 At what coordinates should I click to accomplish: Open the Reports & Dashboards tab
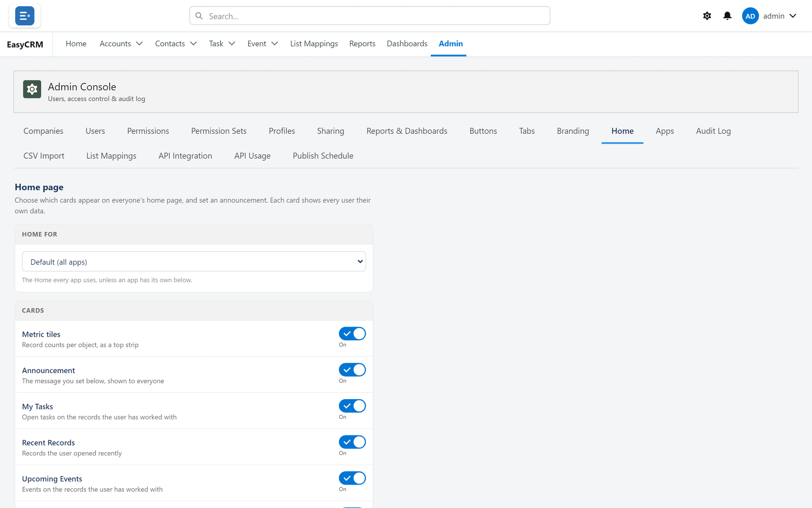(406, 131)
